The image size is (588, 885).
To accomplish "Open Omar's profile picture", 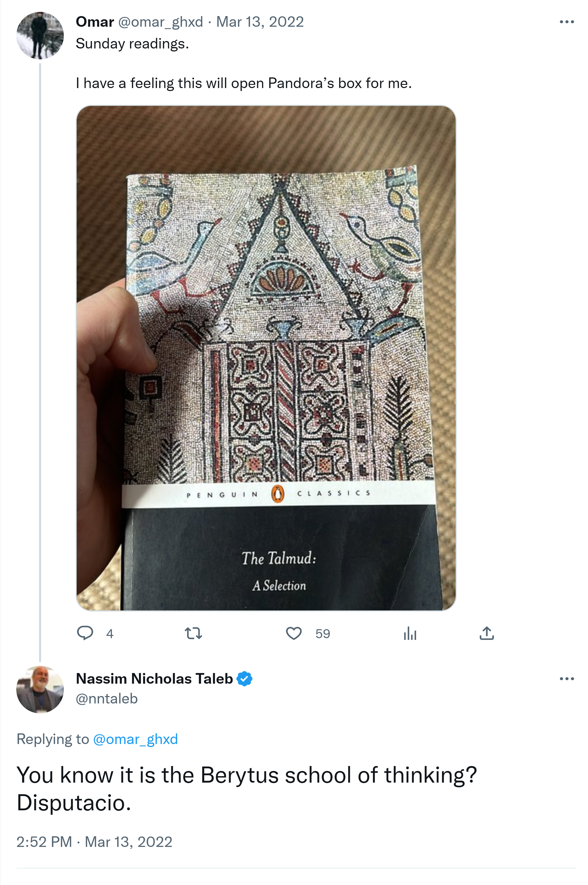I will coord(40,36).
